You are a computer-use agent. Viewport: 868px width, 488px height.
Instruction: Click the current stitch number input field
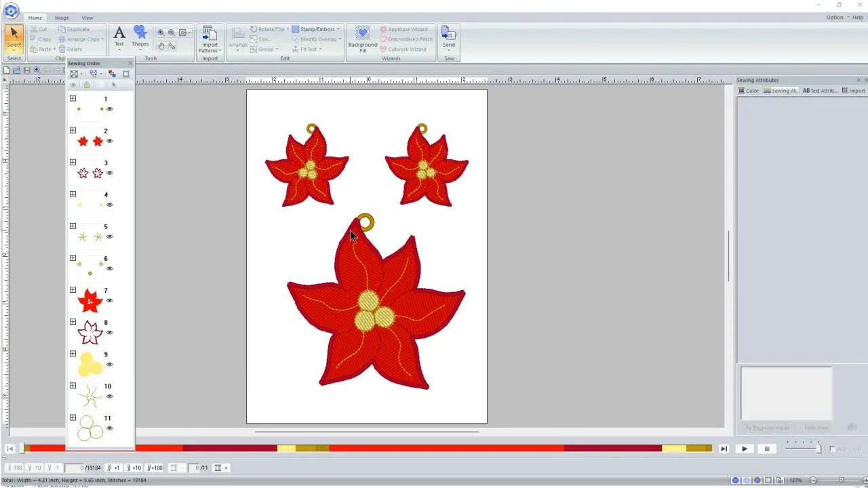[x=75, y=468]
